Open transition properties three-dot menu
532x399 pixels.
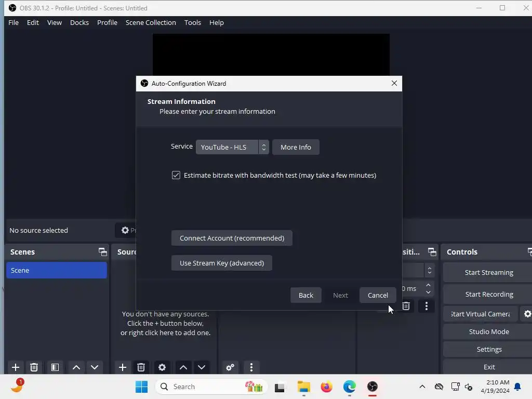coord(427,306)
